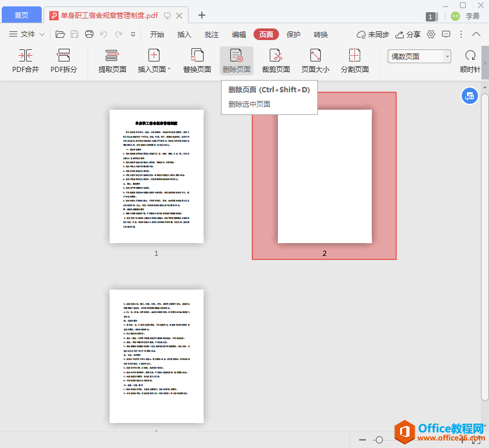Close the 单身职工宿舍规章管理制度.pdf tab
Screen dimensions: 489x448
[x=179, y=16]
